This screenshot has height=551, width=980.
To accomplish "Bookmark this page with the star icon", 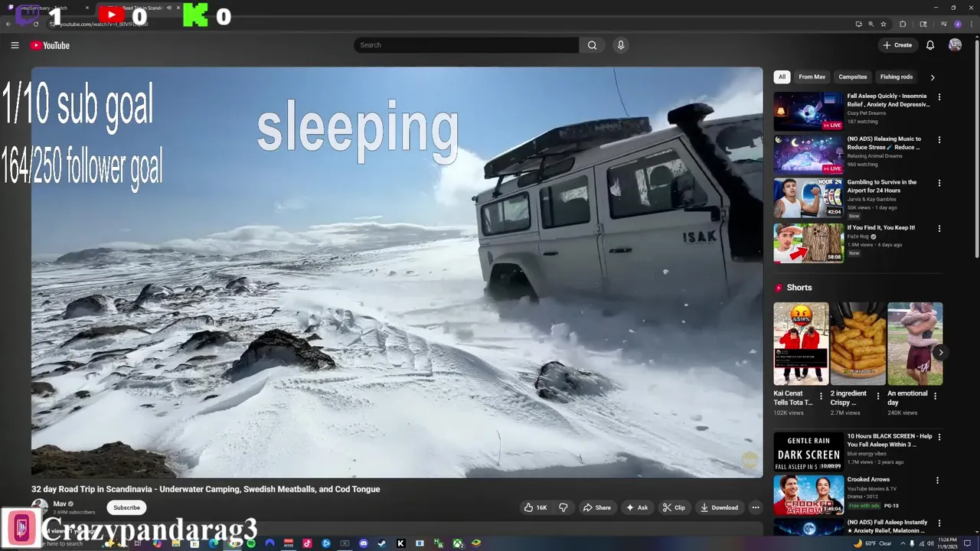I will (x=884, y=24).
